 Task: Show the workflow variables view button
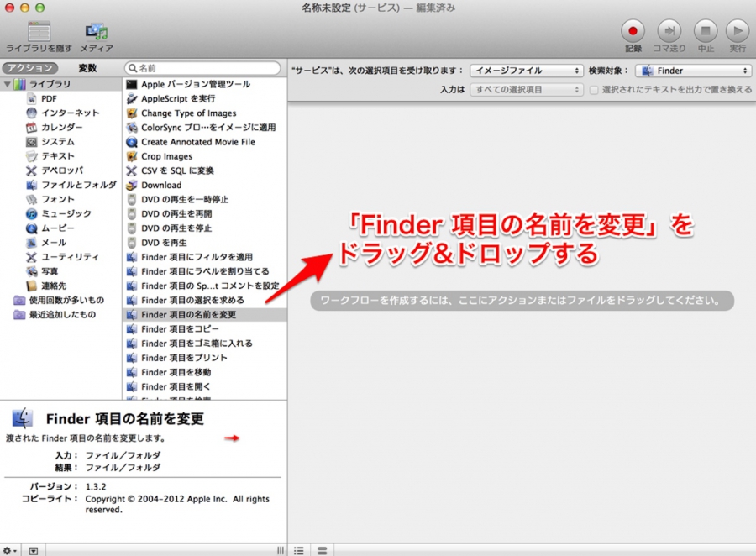pyautogui.click(x=322, y=550)
